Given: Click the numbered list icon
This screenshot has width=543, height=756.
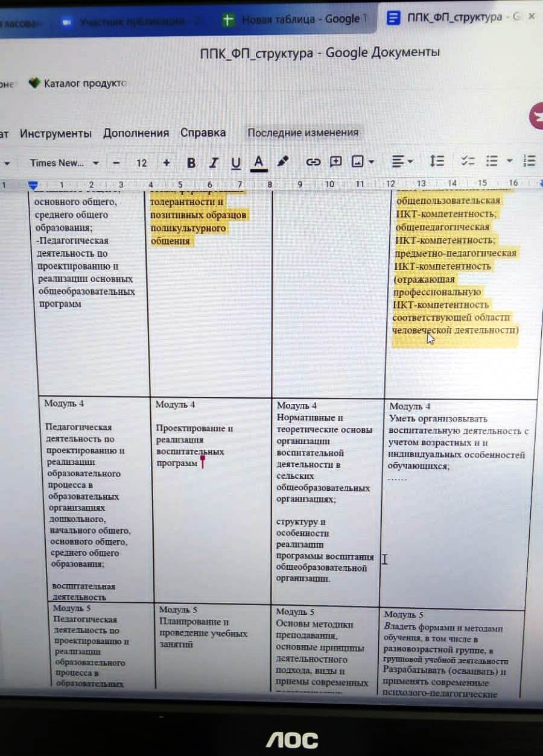Looking at the screenshot, I should (530, 160).
